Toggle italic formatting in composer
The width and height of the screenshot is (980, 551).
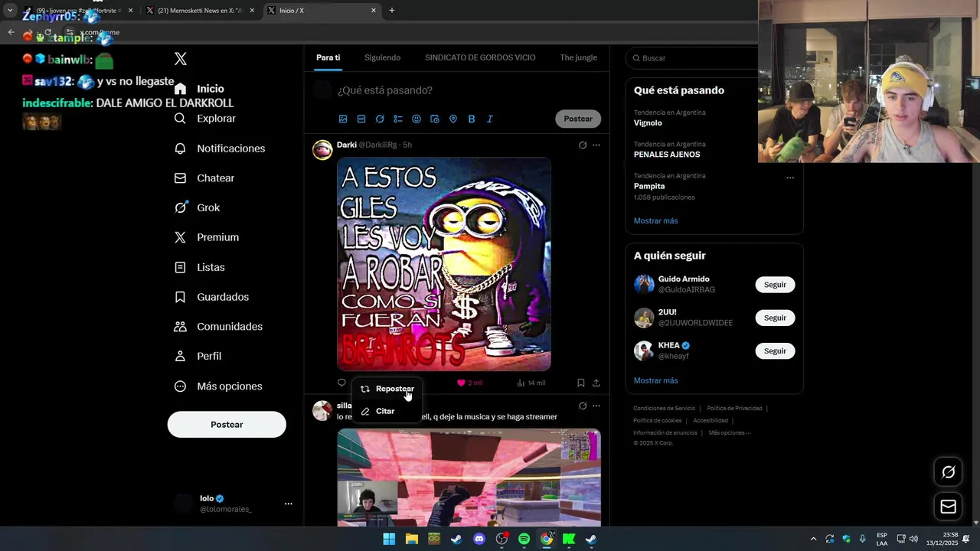(490, 119)
